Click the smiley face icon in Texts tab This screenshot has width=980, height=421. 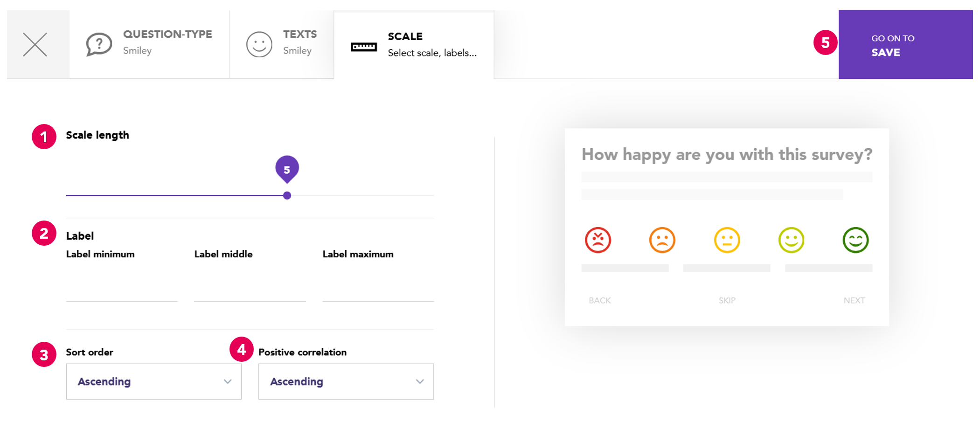[259, 45]
